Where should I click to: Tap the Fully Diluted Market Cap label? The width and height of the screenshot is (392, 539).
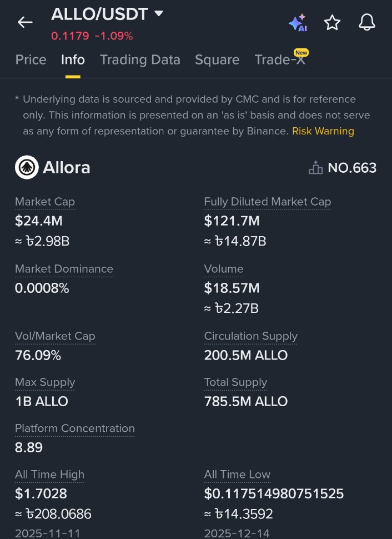point(267,202)
